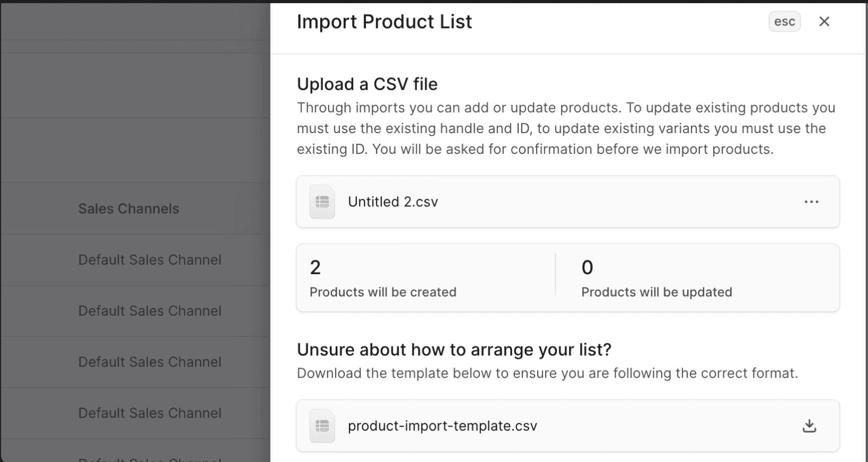The height and width of the screenshot is (462, 868).
Task: Click the '2 Products will be created' stat
Action: click(382, 278)
